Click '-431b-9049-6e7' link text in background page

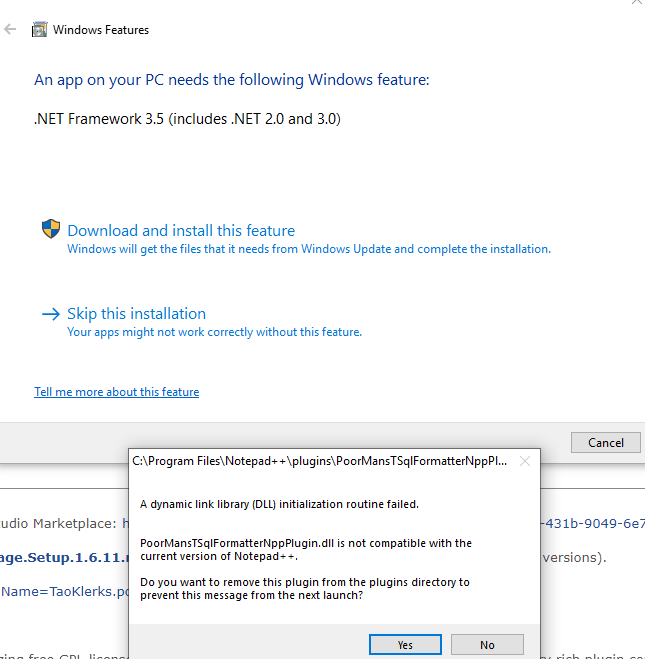tap(592, 523)
